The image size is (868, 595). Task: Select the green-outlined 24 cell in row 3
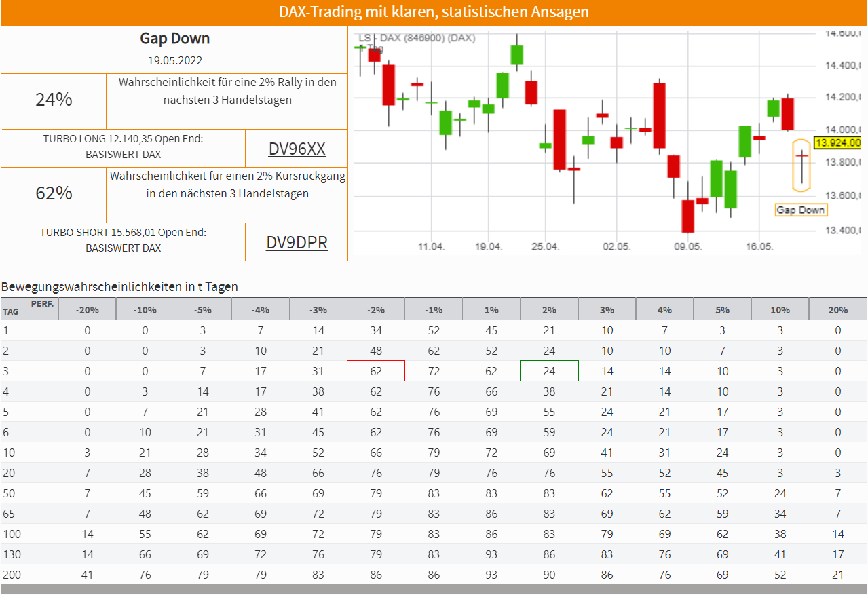pos(549,371)
